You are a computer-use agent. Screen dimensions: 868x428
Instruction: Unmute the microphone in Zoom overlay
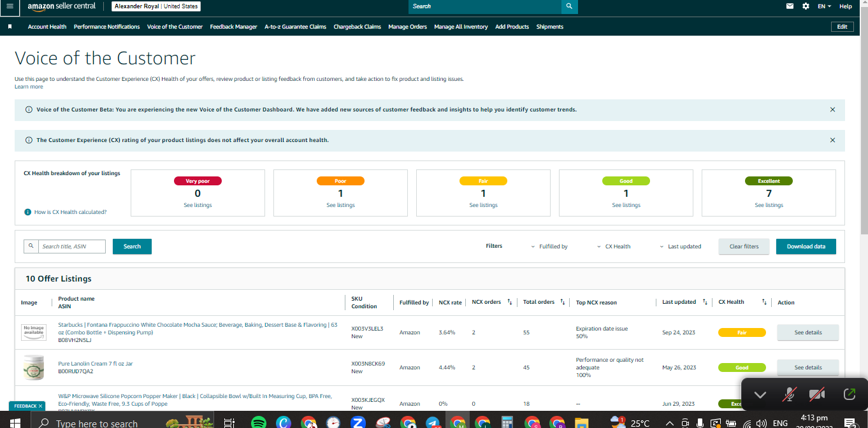[x=789, y=395]
